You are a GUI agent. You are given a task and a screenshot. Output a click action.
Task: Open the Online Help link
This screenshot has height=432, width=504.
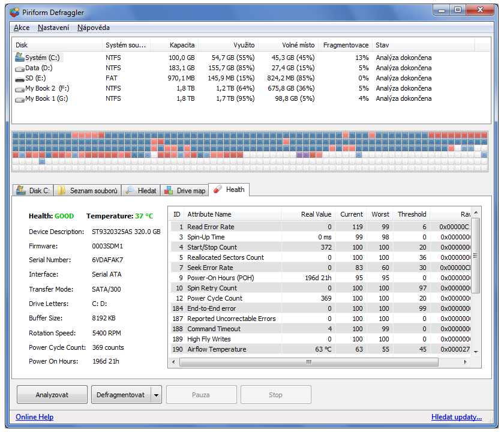[34, 417]
